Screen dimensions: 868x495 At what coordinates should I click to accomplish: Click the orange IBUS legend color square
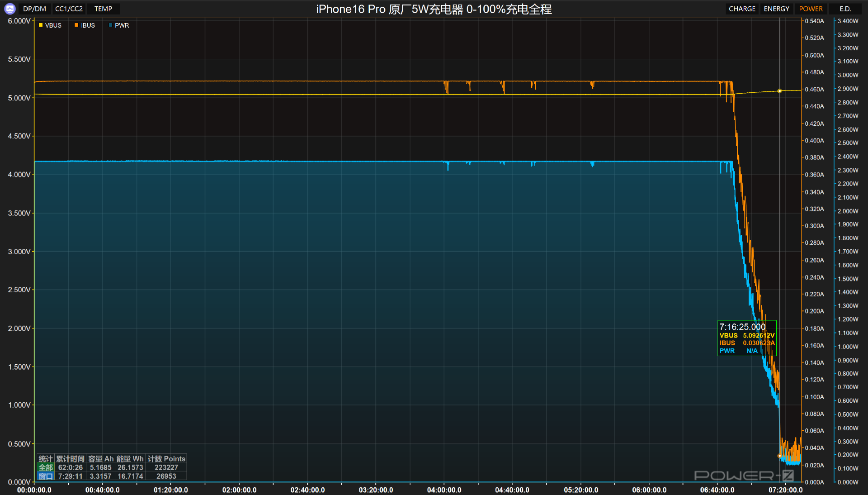point(76,25)
